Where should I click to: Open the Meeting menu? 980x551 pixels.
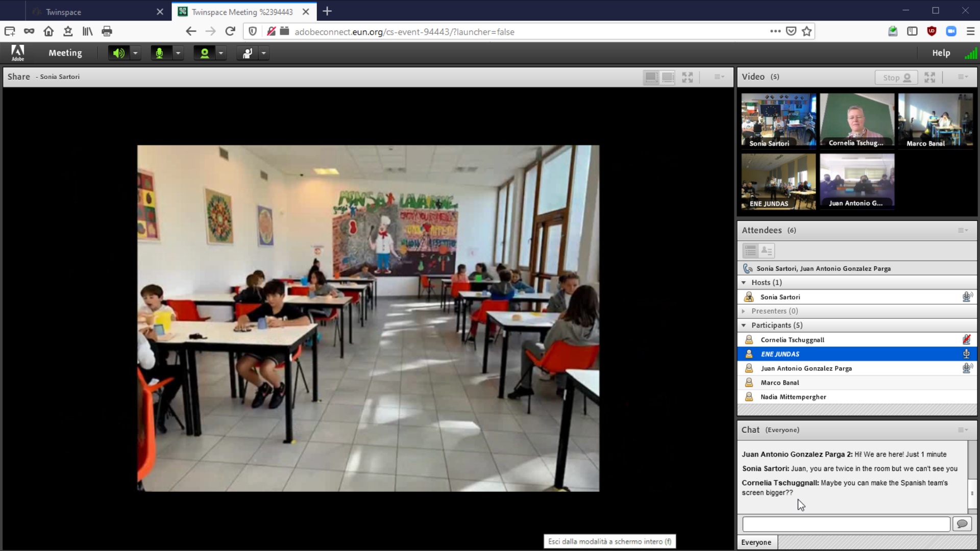[65, 53]
